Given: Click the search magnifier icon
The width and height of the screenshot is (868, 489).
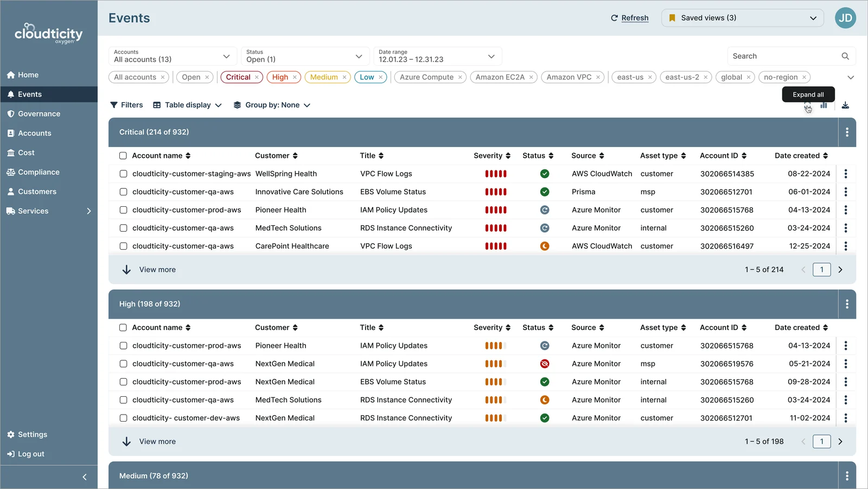Looking at the screenshot, I should pos(845,56).
